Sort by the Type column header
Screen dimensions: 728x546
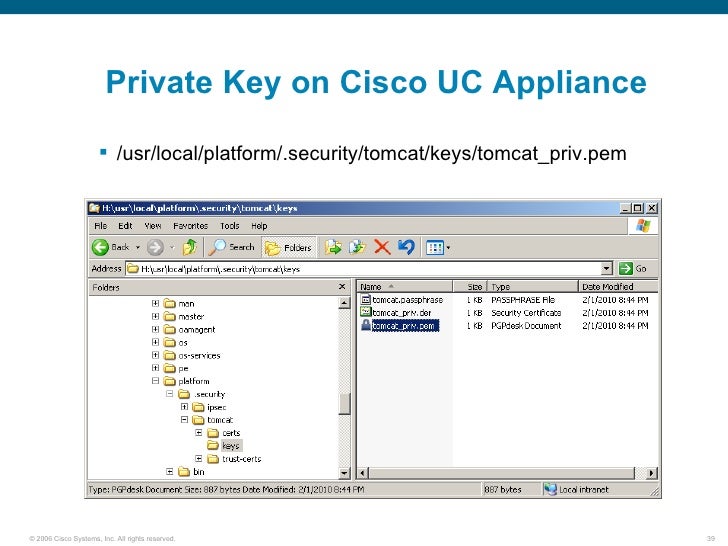click(x=533, y=287)
